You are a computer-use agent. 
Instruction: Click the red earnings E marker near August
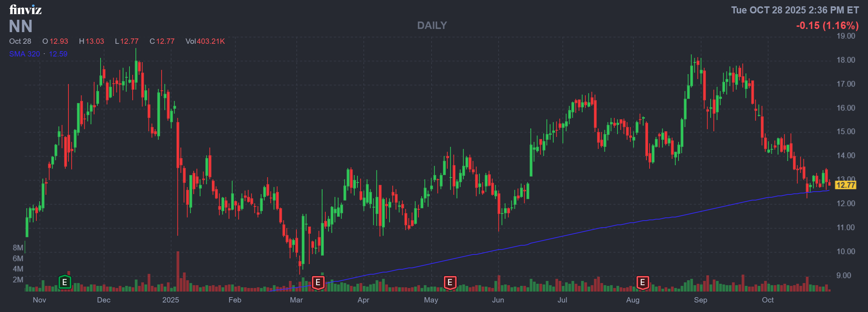[x=643, y=282]
